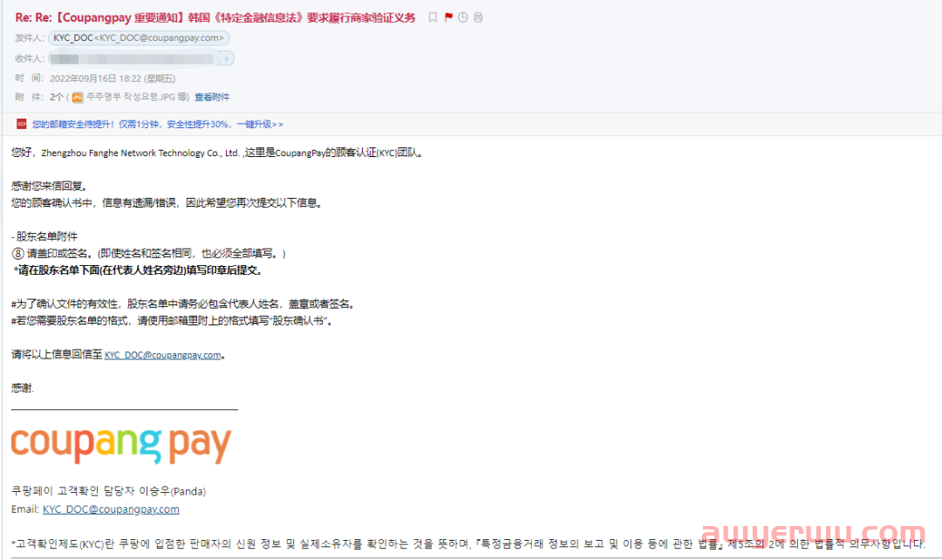Click the clock reminder icon

(x=462, y=17)
